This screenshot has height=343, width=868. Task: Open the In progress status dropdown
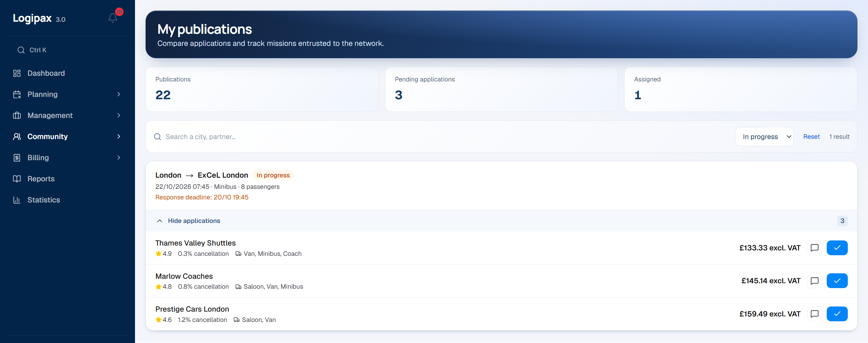click(x=764, y=137)
